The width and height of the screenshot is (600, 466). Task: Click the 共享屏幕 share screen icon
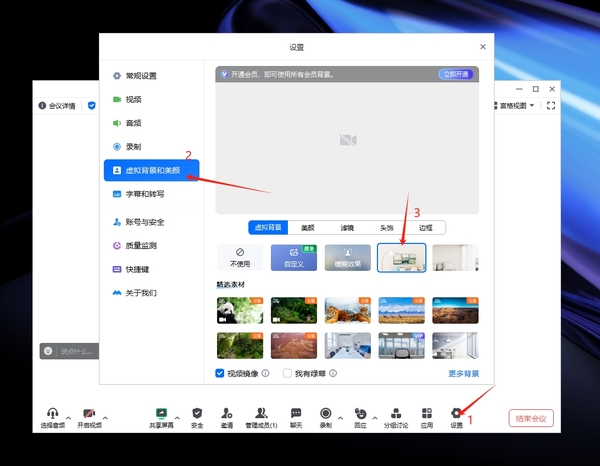[x=160, y=414]
